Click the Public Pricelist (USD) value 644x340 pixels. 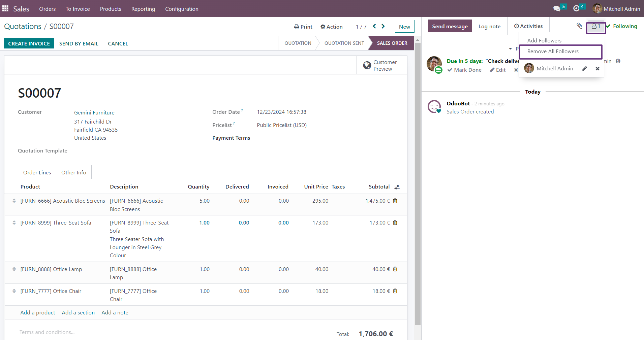pyautogui.click(x=282, y=125)
